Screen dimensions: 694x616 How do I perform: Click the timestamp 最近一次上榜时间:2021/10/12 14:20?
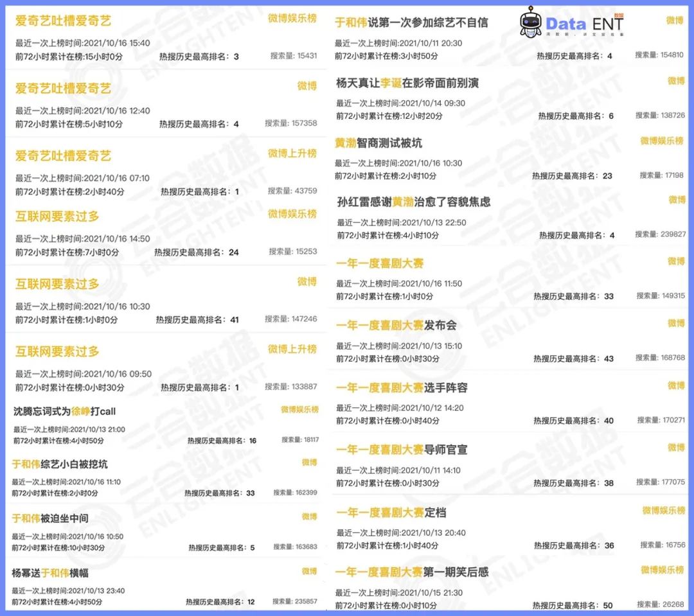tap(400, 408)
